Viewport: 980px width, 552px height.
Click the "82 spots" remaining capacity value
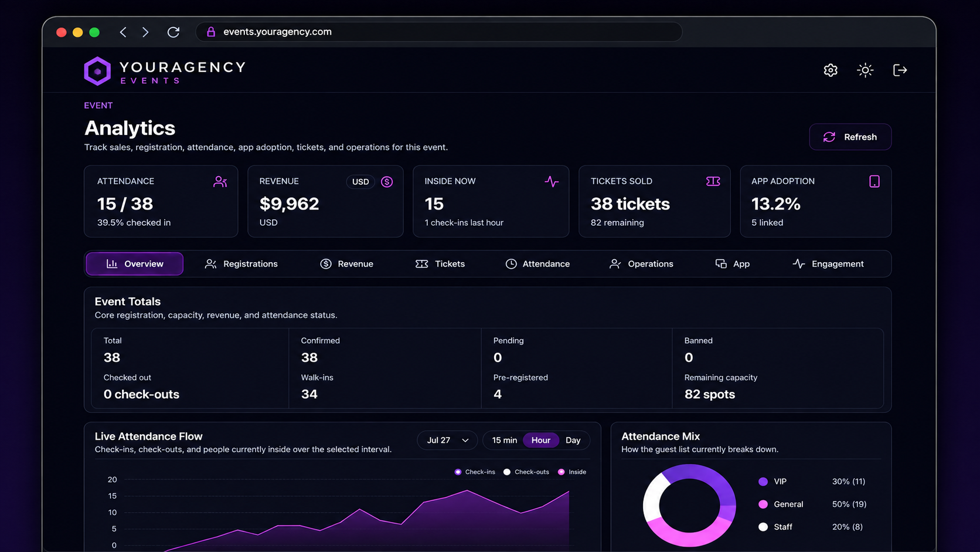710,394
